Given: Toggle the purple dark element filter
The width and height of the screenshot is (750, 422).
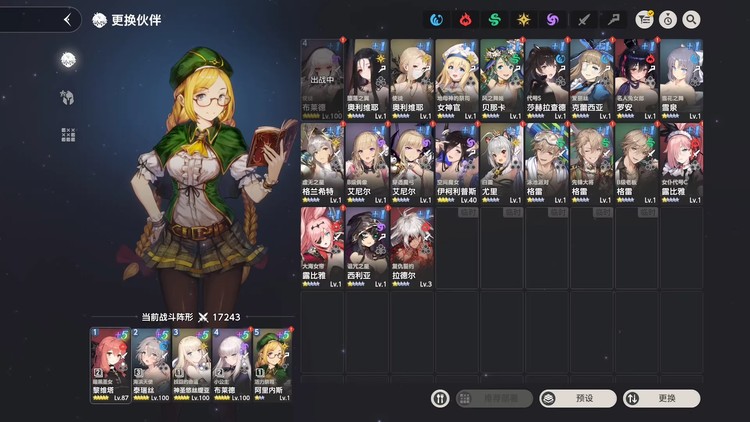Looking at the screenshot, I should click(553, 20).
